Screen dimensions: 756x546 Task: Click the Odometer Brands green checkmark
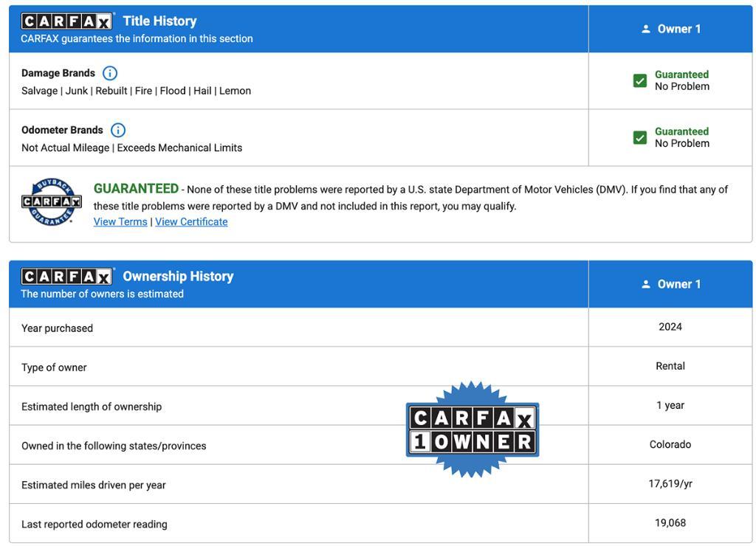pyautogui.click(x=640, y=137)
